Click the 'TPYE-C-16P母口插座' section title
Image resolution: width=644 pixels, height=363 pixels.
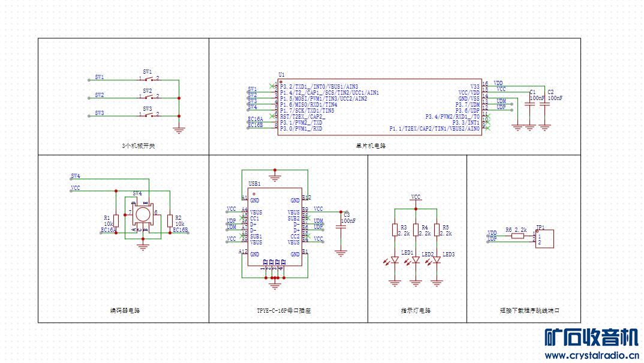[x=284, y=310]
